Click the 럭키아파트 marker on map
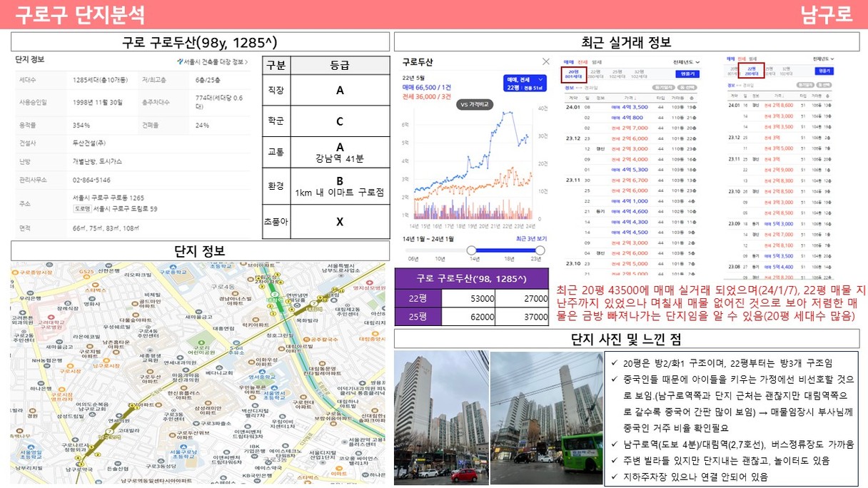Image resolution: width=868 pixels, height=488 pixels. coord(256,320)
